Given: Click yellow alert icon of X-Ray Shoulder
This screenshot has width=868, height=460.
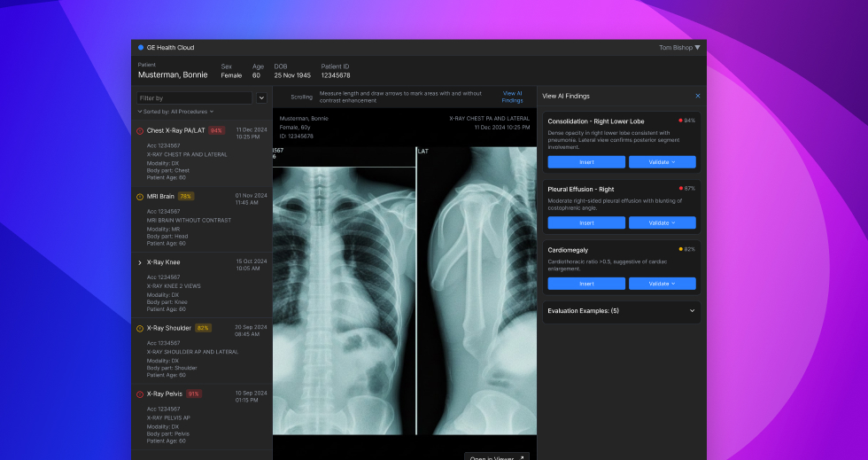Looking at the screenshot, I should click(140, 329).
